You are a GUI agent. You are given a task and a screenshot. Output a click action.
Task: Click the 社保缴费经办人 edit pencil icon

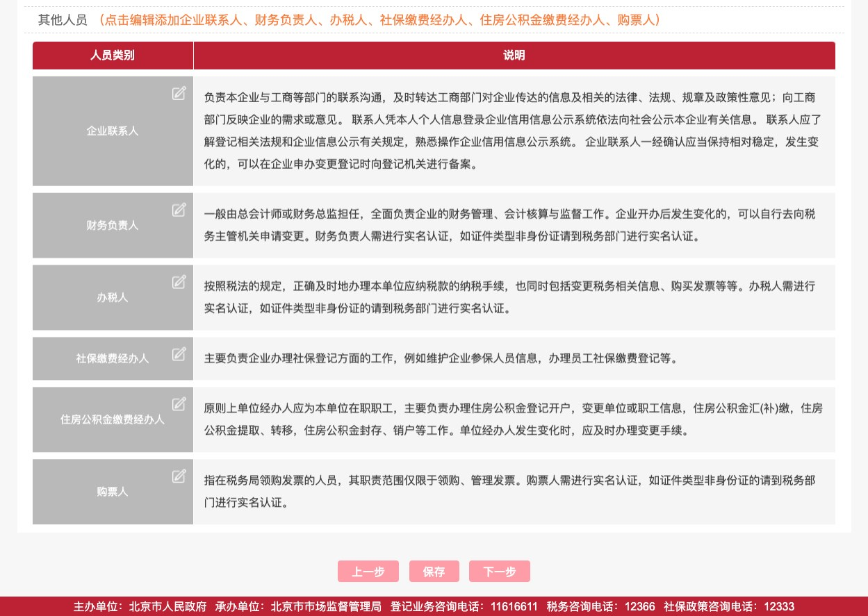[179, 353]
